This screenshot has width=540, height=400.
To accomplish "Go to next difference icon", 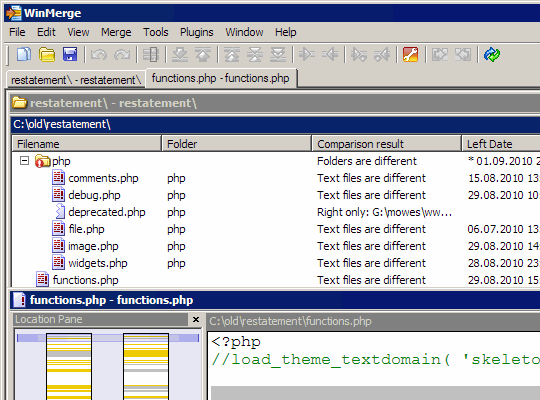I will click(x=180, y=54).
